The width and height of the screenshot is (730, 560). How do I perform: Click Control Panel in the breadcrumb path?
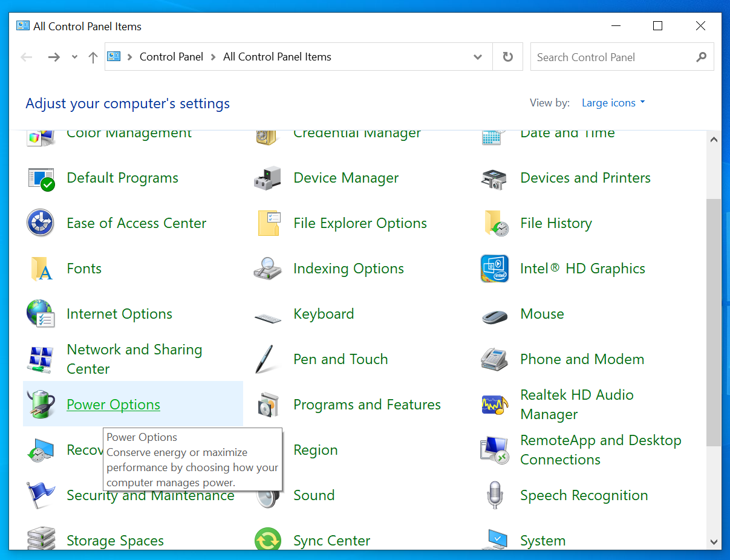pos(171,57)
